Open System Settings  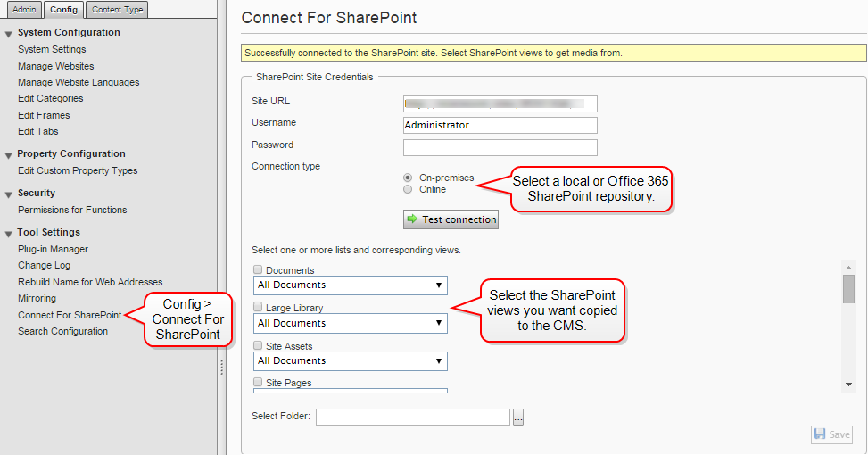pos(52,49)
